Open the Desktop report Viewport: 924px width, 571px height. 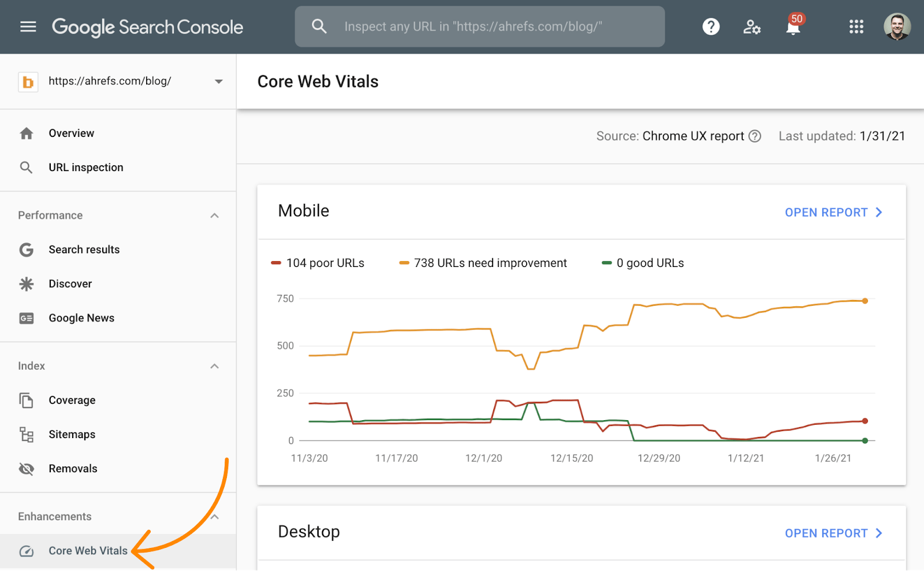[x=833, y=533]
